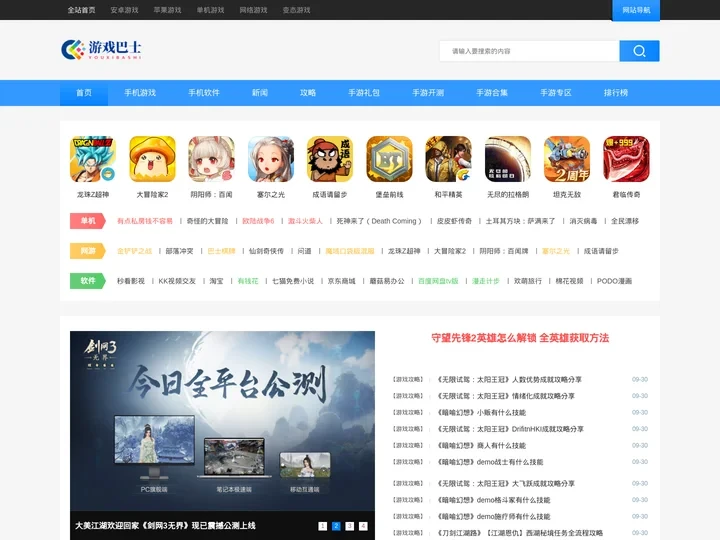Click 有点私房钱不容易 in 单机 row
The image size is (720, 540).
point(145,221)
